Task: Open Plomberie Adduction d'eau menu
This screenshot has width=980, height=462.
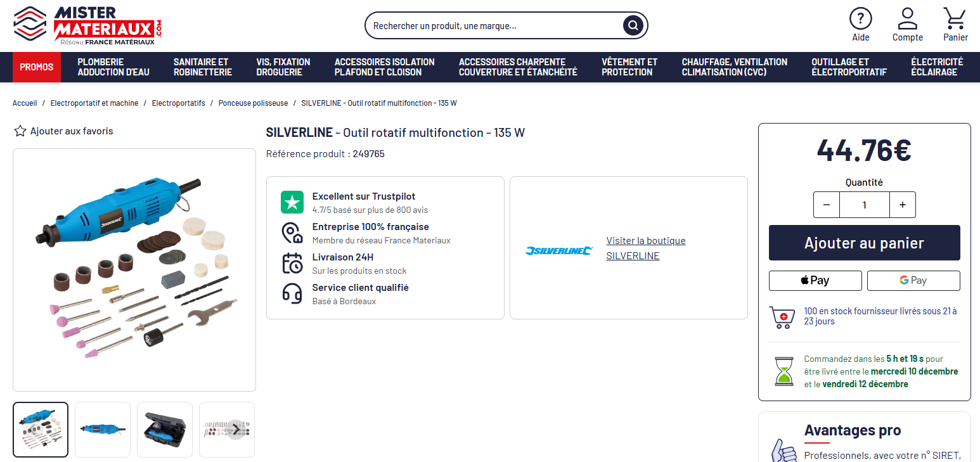Action: 113,67
